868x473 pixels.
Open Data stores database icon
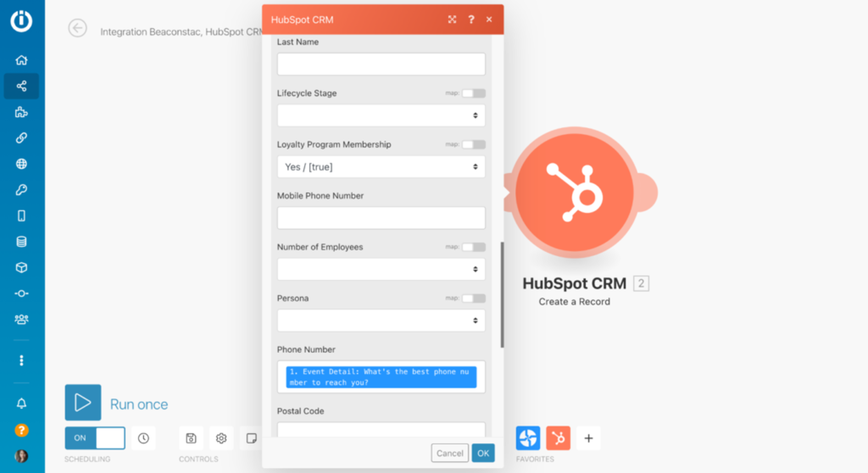coord(21,242)
